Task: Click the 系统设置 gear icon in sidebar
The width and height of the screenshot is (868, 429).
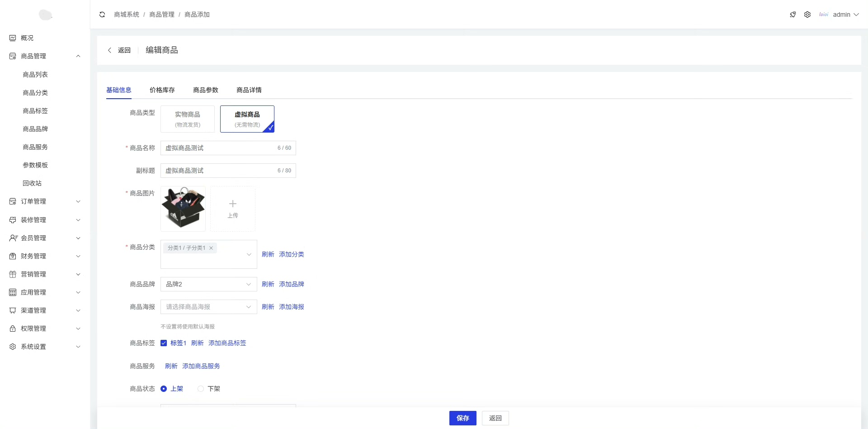Action: click(13, 347)
